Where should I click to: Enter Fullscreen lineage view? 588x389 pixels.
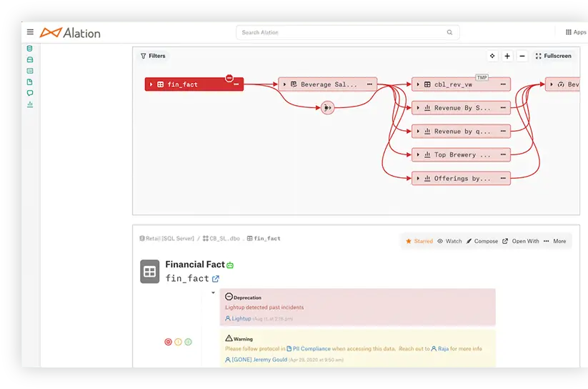[553, 56]
